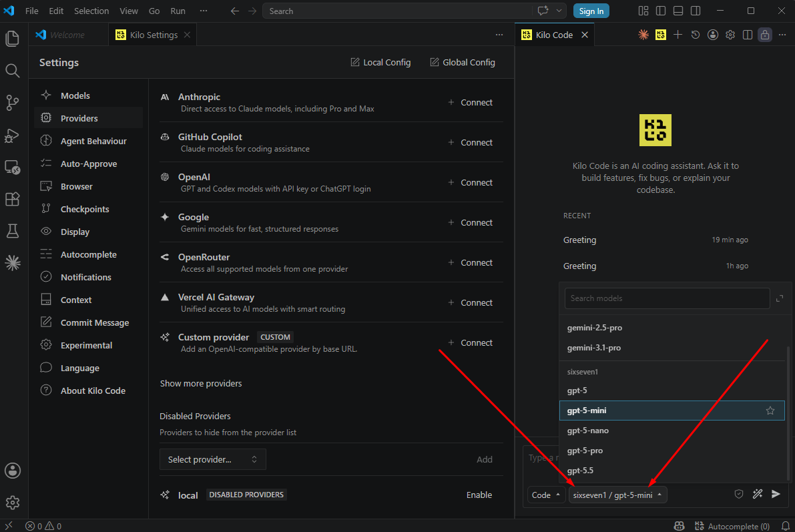795x532 pixels.
Task: Click the Kilo Code logo icon in panel toolbar
Action: [661, 35]
